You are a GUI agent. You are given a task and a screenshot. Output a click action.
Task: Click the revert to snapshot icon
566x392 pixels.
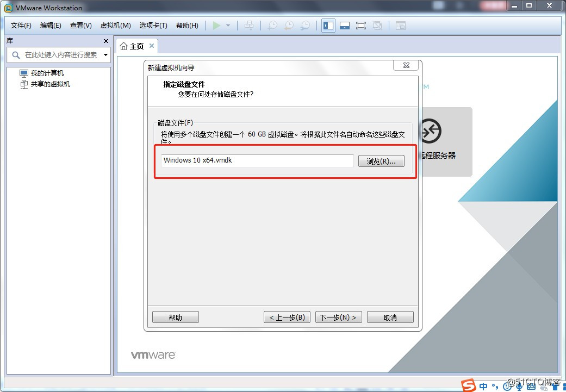[289, 26]
